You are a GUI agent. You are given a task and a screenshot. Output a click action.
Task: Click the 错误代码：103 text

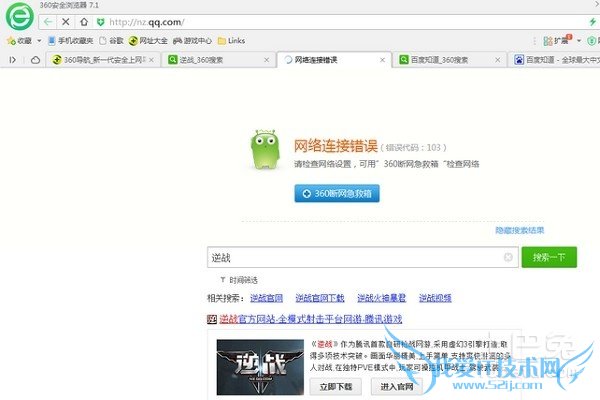413,147
